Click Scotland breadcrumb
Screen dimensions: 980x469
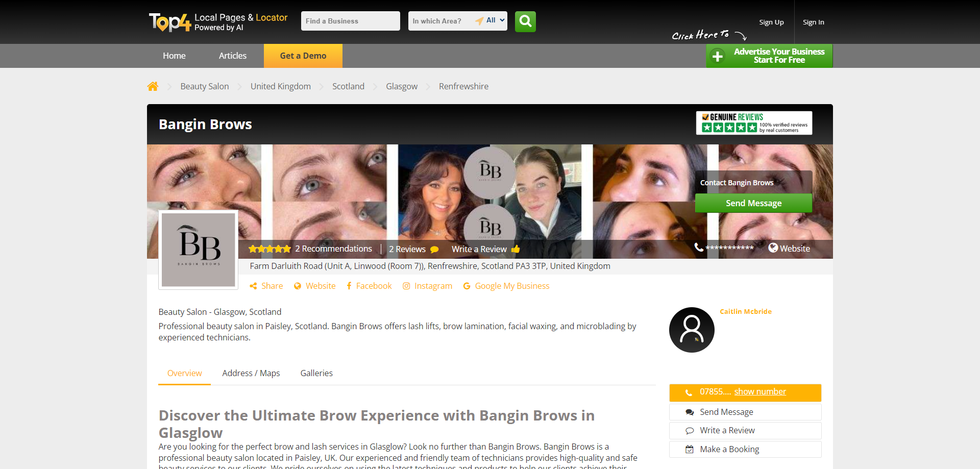[348, 86]
